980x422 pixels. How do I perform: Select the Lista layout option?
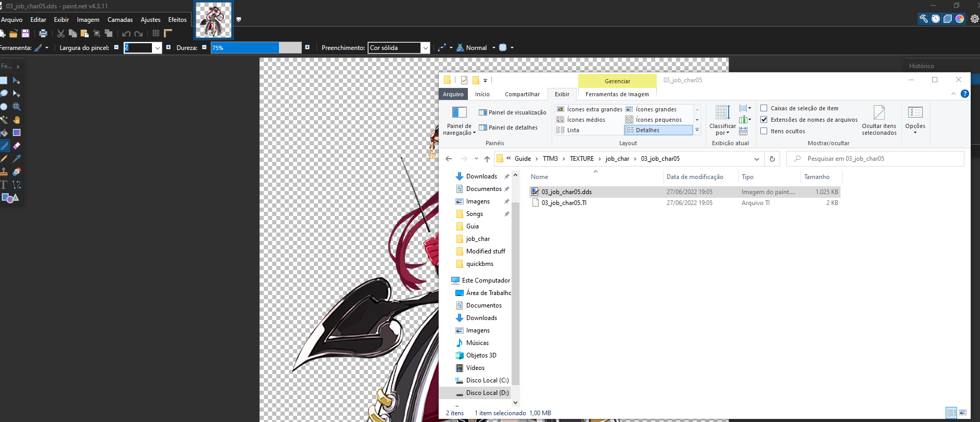pyautogui.click(x=568, y=130)
